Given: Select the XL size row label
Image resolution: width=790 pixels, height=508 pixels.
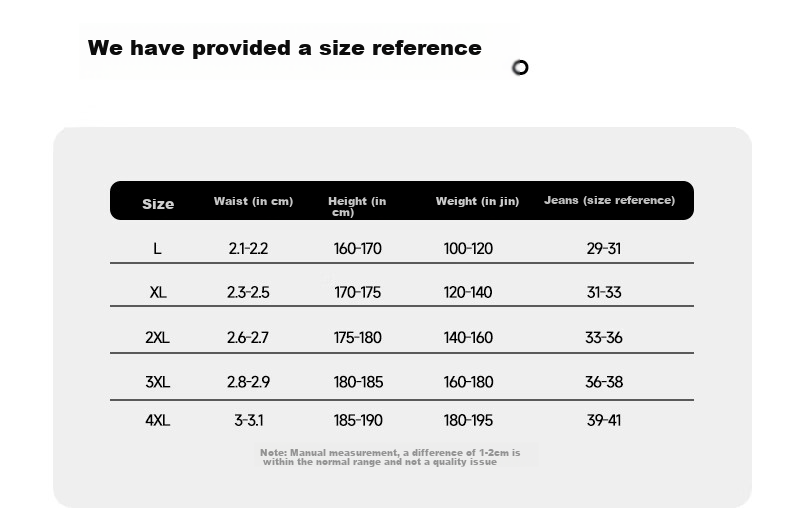Looking at the screenshot, I should (x=158, y=292).
